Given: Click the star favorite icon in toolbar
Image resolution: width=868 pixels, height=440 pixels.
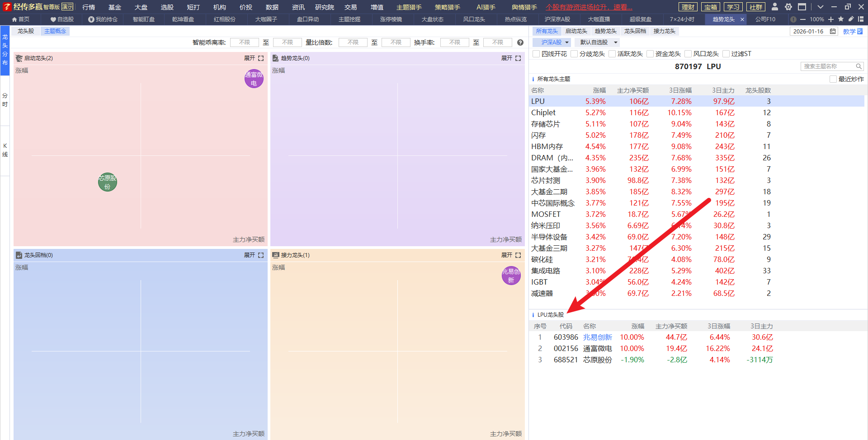Looking at the screenshot, I should pos(841,19).
